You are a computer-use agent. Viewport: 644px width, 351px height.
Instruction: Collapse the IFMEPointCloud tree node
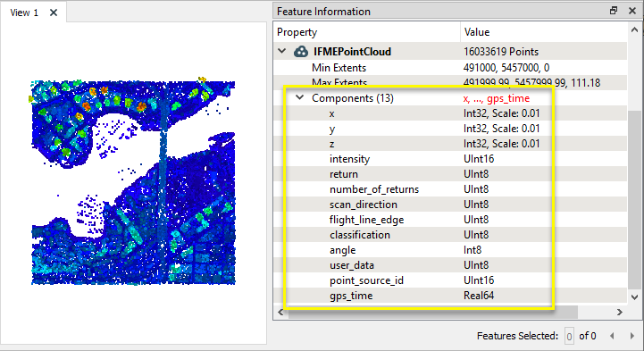pos(281,51)
